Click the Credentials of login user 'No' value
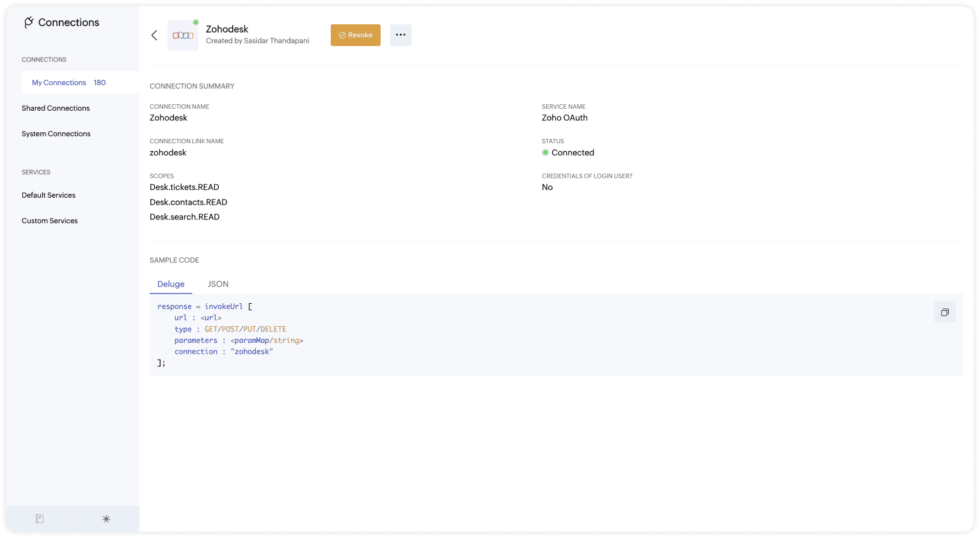 [x=548, y=187]
